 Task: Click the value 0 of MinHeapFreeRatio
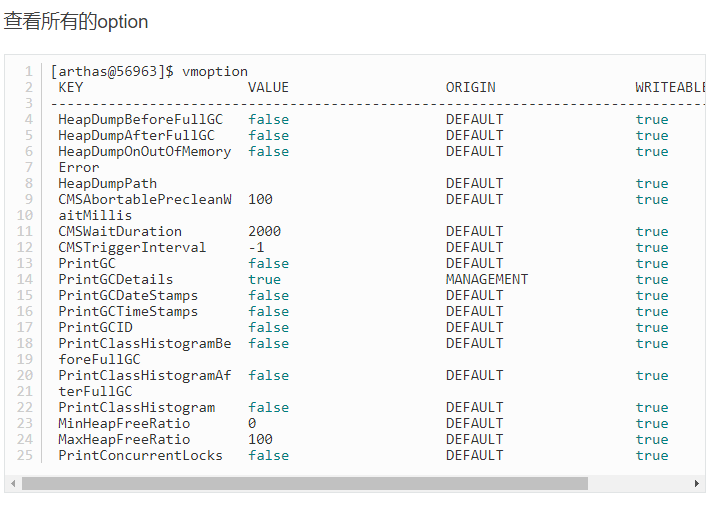pos(252,423)
